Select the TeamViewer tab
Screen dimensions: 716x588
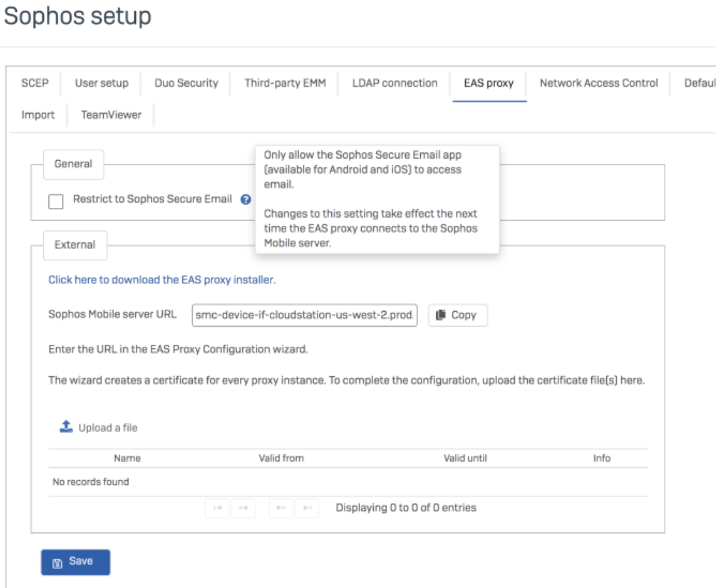click(111, 114)
